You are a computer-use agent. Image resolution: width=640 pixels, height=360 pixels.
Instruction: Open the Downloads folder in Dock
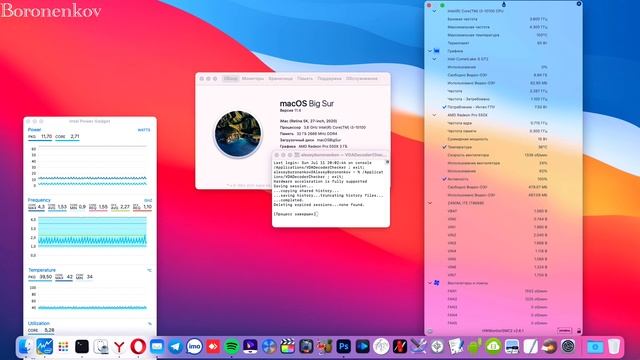pos(595,347)
